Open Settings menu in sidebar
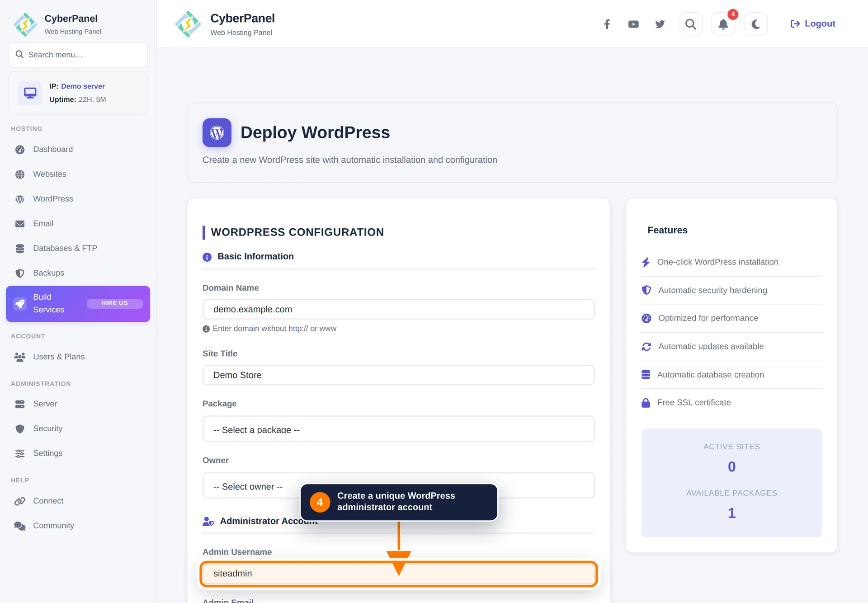The height and width of the screenshot is (603, 868). [x=78, y=453]
